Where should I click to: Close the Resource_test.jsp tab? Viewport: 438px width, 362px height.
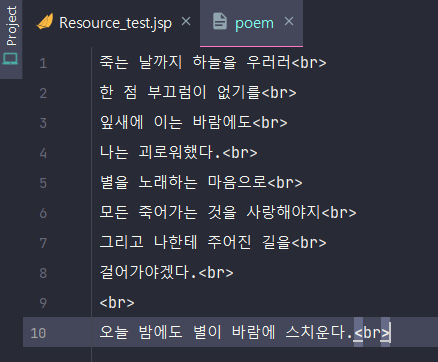click(x=186, y=22)
